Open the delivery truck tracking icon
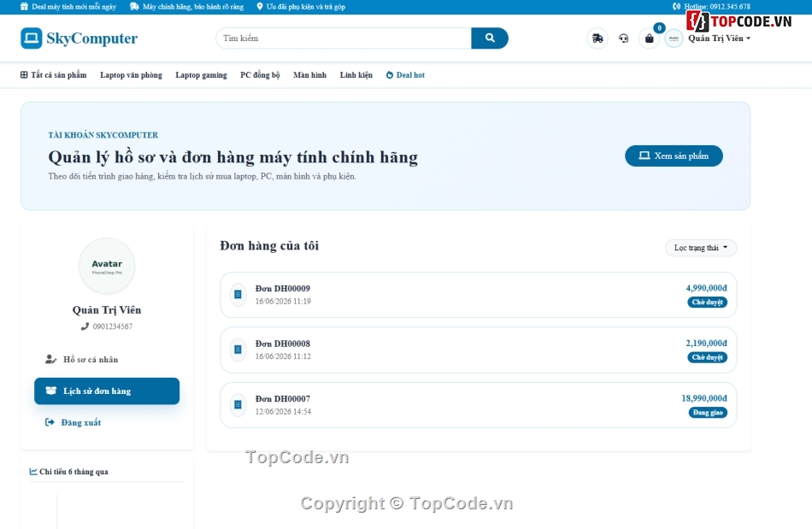The image size is (812, 529). pos(597,38)
